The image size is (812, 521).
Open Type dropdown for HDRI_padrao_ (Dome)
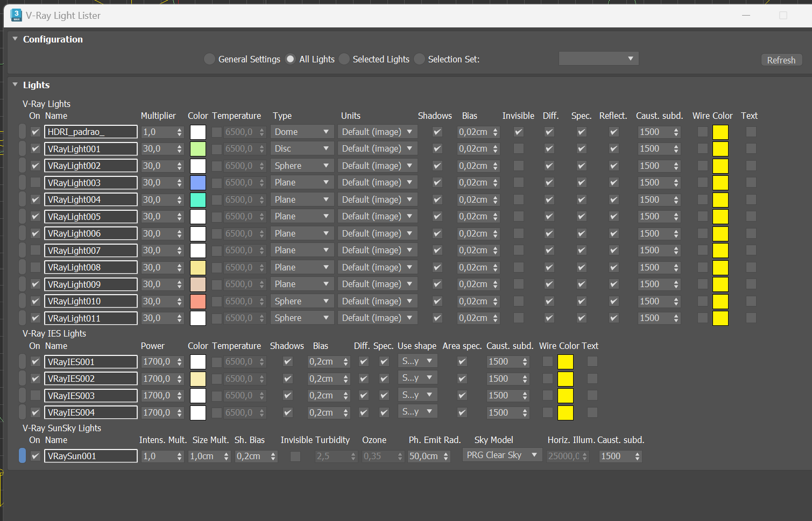(x=302, y=132)
